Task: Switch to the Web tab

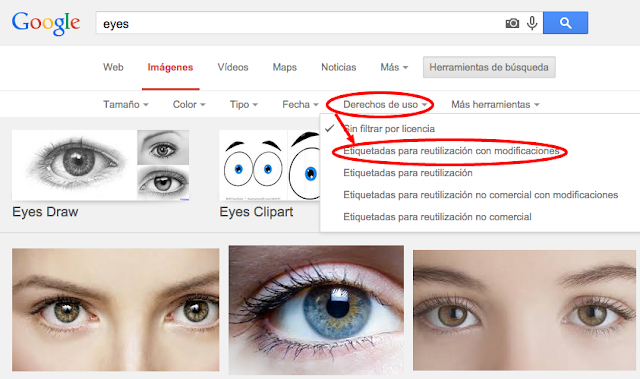Action: pos(113,67)
